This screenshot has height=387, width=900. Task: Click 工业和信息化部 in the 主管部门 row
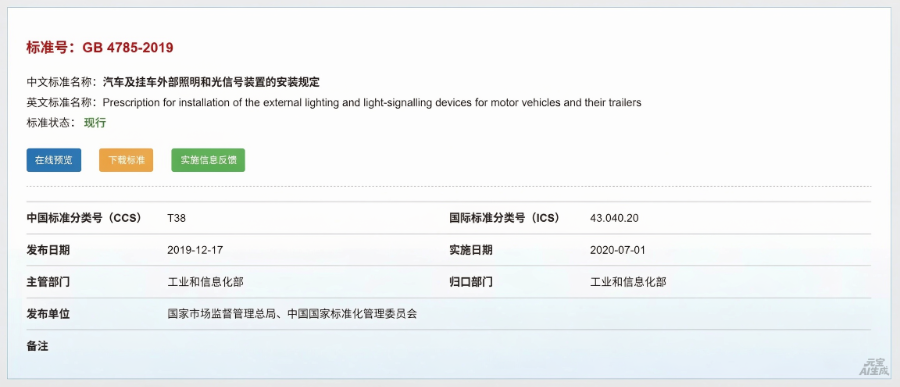[x=205, y=282]
